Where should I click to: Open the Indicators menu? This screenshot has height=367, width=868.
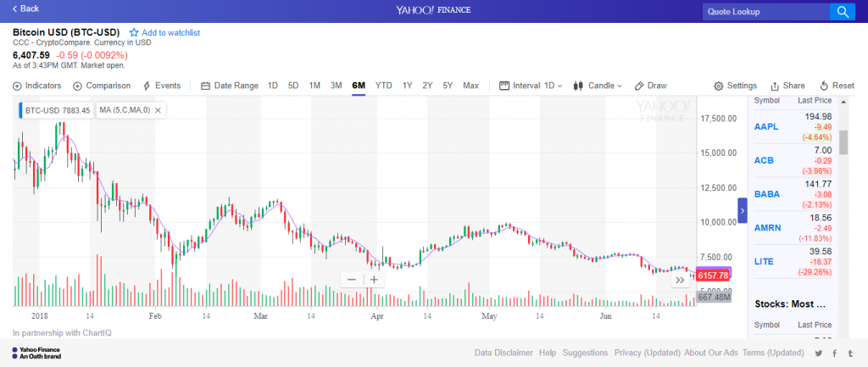click(38, 86)
